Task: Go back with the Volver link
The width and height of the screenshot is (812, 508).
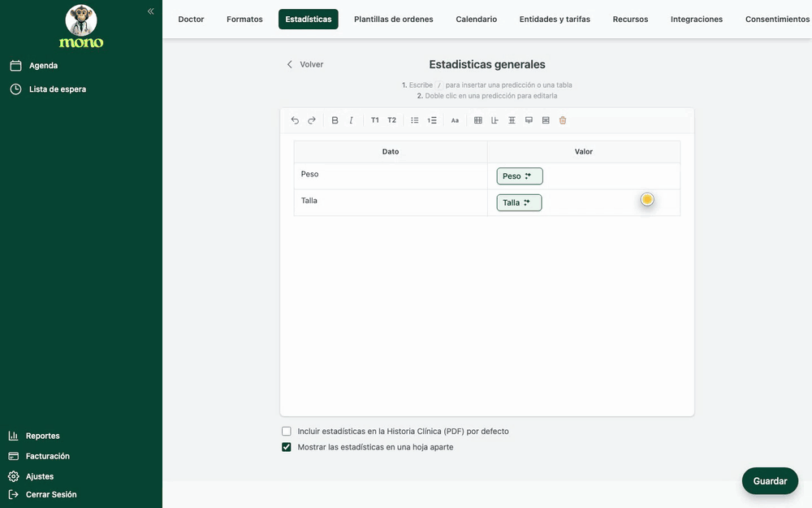Action: pyautogui.click(x=305, y=64)
